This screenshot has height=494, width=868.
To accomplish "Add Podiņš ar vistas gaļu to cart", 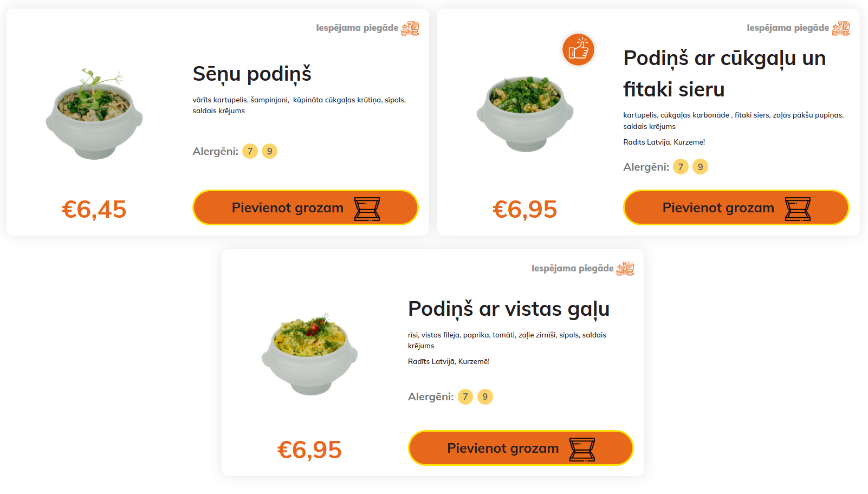I will 520,448.
